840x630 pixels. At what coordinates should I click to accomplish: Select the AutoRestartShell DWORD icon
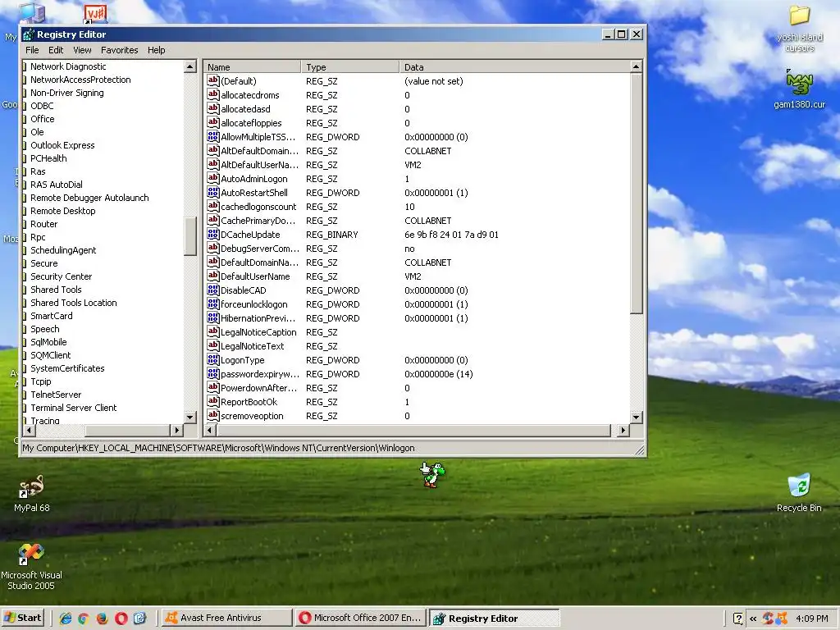click(x=213, y=192)
